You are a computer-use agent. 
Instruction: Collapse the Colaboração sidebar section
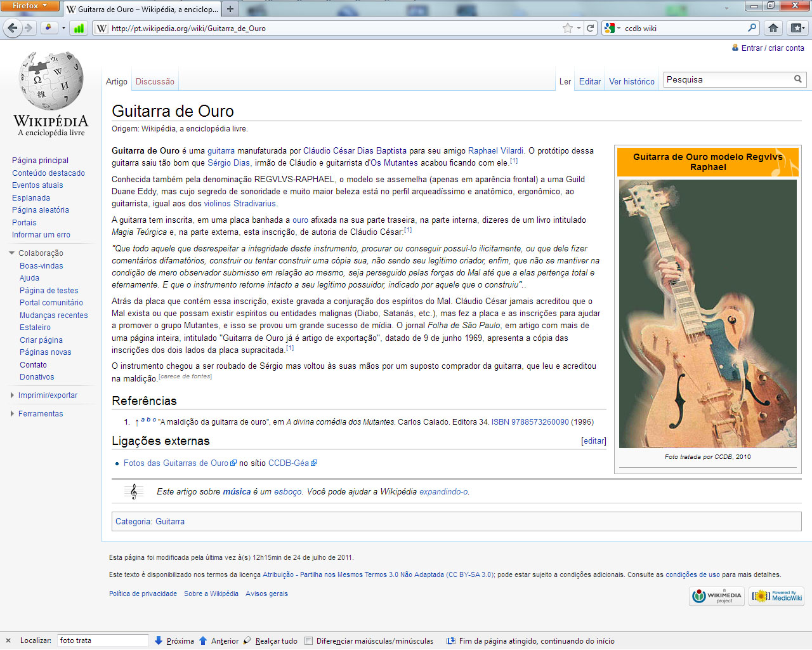12,253
